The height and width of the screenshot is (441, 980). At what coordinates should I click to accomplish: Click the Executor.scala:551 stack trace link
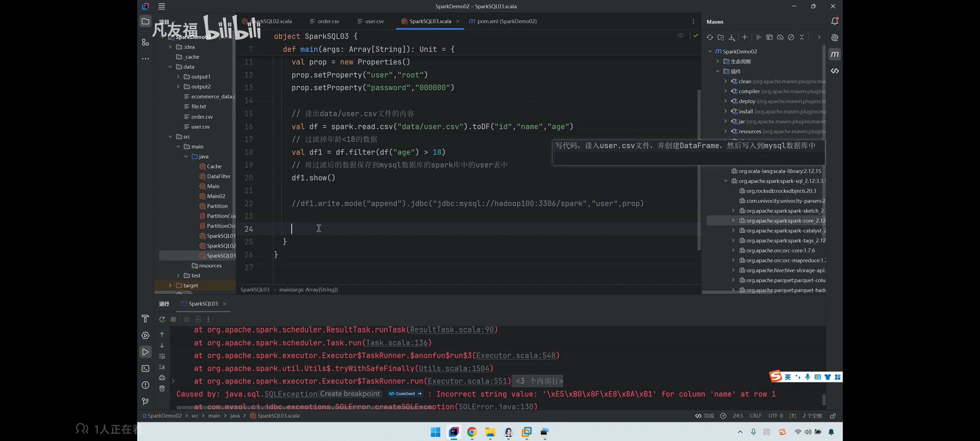[x=467, y=381]
